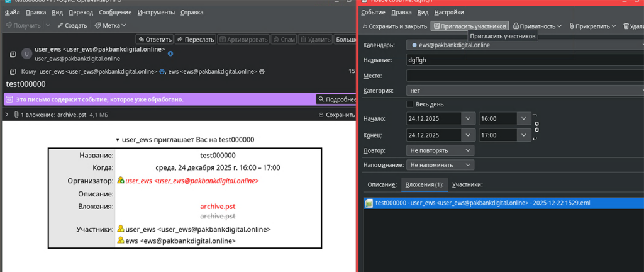The image size is (644, 272).
Task: Click Сохранить и закрыть in the event window
Action: pyautogui.click(x=394, y=26)
